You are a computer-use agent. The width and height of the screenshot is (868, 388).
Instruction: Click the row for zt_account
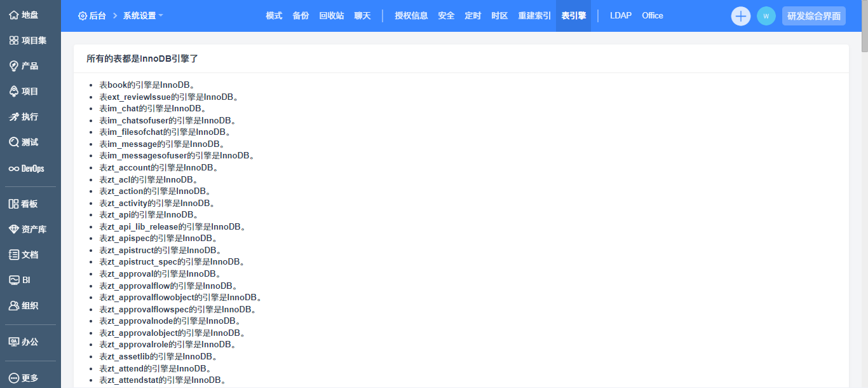pos(159,167)
